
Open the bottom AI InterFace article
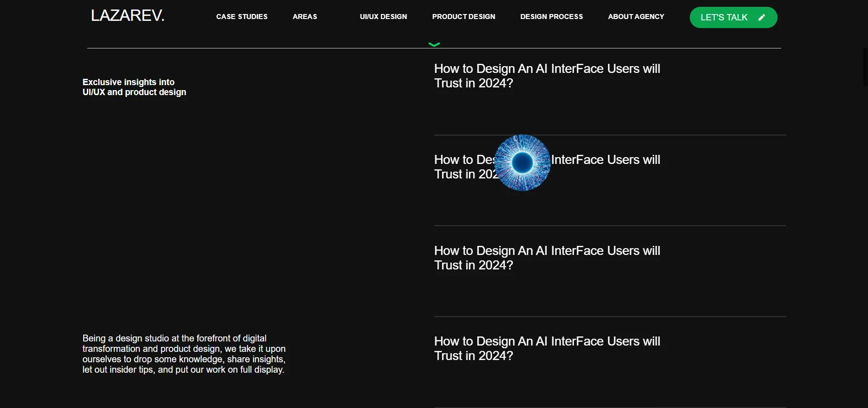click(x=547, y=348)
